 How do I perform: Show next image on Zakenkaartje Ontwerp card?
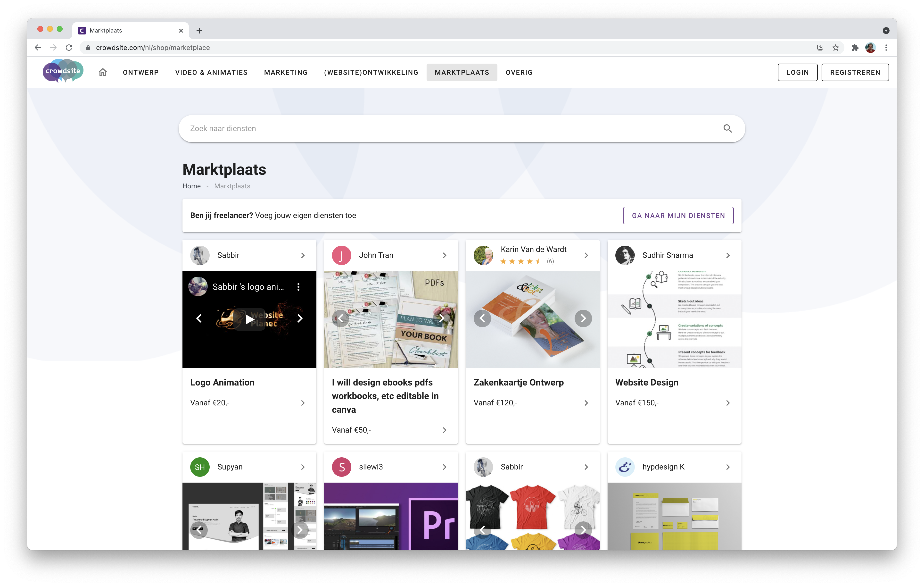(x=583, y=318)
